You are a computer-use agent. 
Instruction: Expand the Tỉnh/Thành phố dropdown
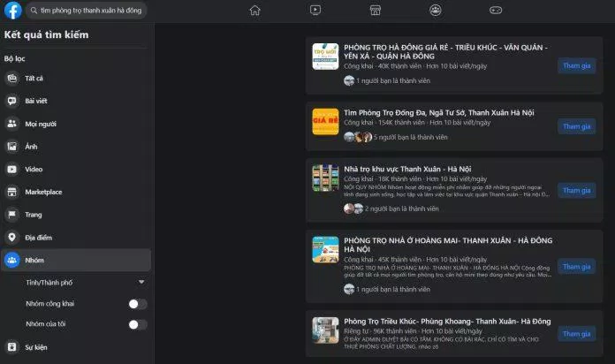[x=141, y=282]
